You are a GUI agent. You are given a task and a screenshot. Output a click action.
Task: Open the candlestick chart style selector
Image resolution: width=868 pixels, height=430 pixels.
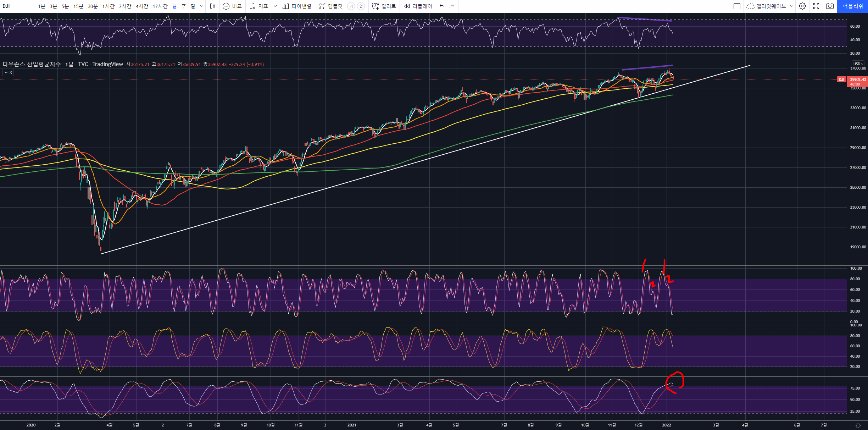(x=212, y=6)
